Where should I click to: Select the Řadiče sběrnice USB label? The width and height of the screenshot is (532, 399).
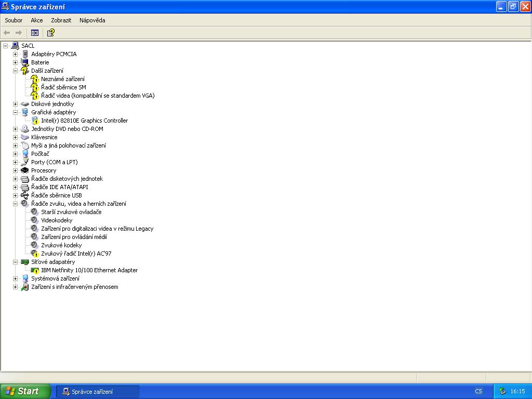(x=56, y=195)
